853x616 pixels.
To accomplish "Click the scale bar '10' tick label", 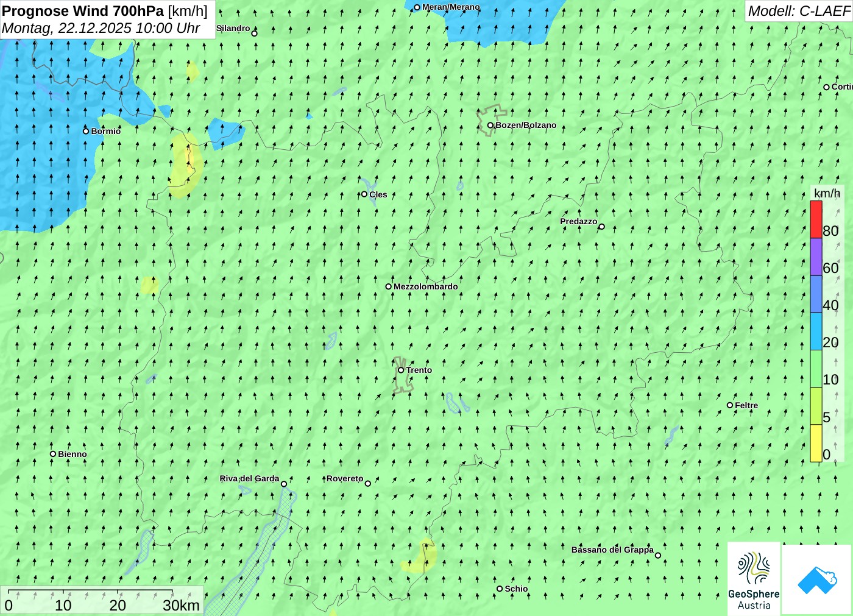I will (x=63, y=605).
